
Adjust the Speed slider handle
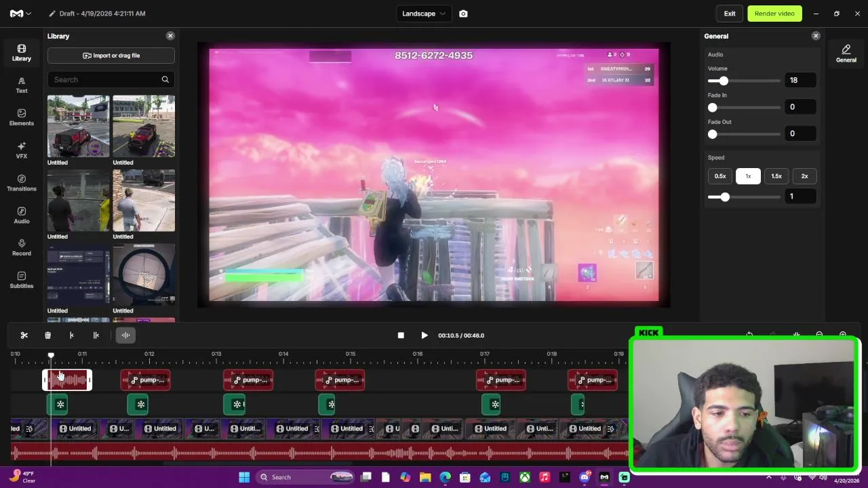(725, 197)
